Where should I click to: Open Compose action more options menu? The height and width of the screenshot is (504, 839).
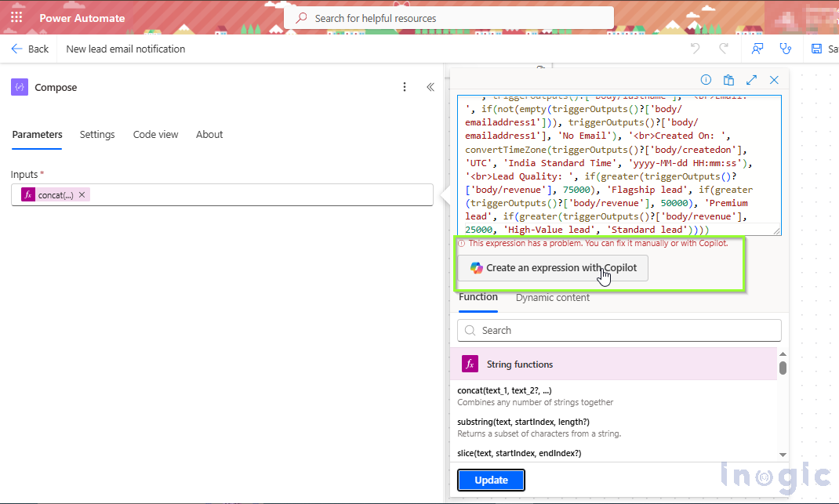coord(405,87)
